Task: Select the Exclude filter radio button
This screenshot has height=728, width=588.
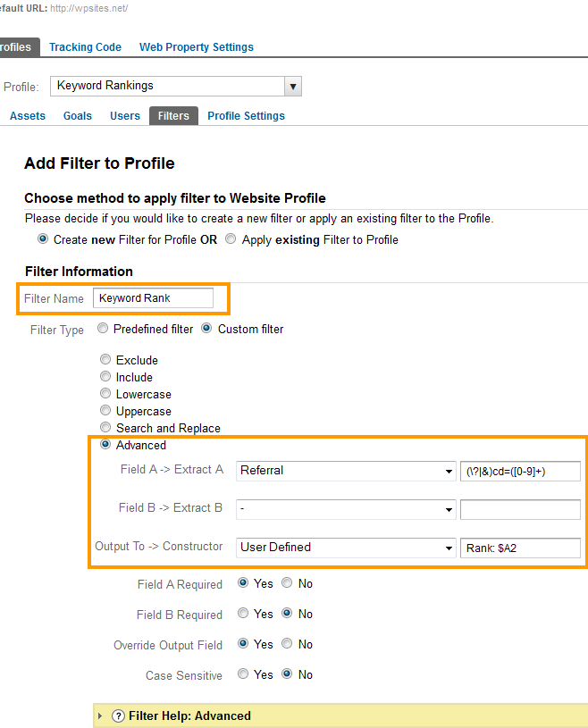Action: pyautogui.click(x=105, y=360)
